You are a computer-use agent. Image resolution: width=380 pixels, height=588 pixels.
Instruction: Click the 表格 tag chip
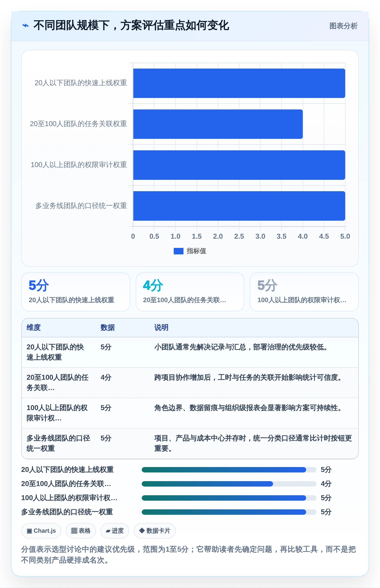tap(81, 531)
